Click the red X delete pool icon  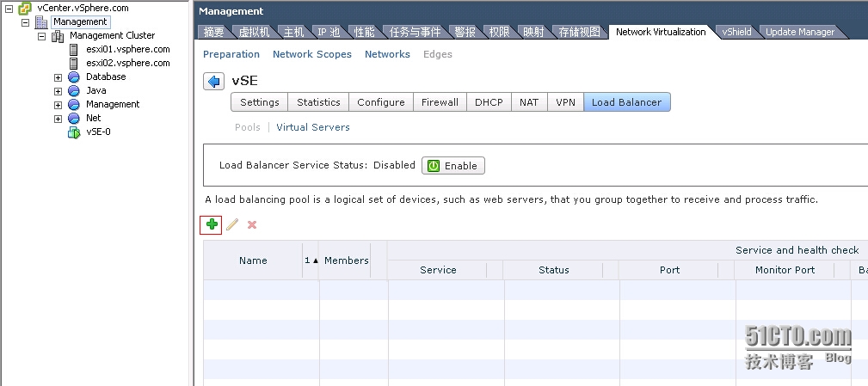point(252,224)
